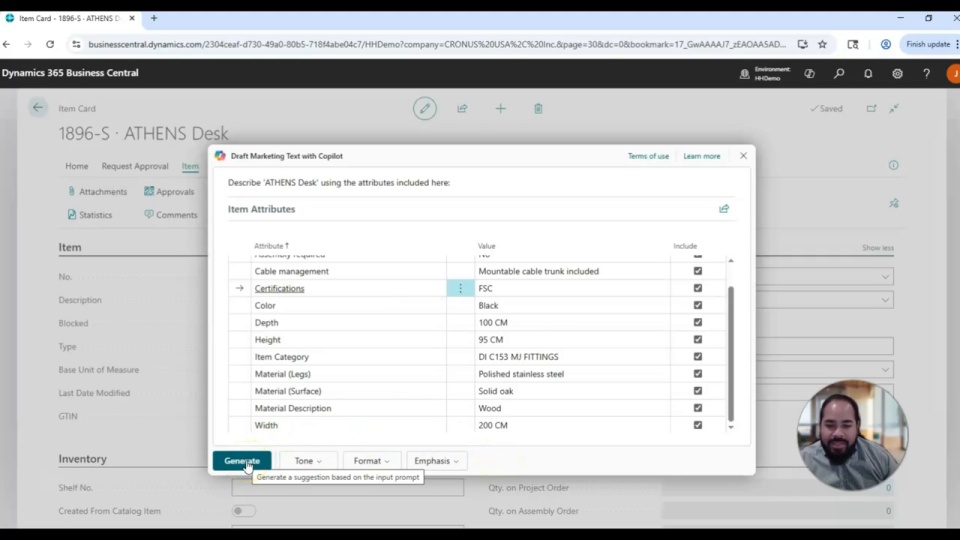Go back with the Item Card back arrow

click(38, 108)
